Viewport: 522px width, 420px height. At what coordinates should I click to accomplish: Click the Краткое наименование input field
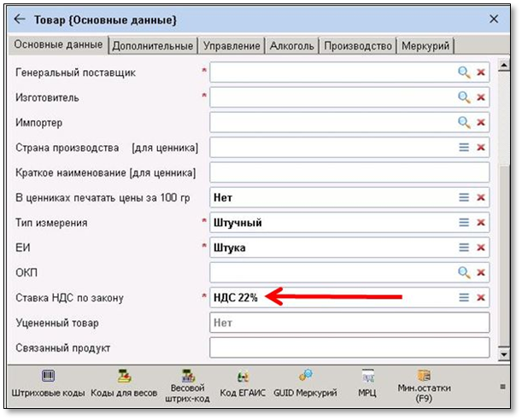coord(349,172)
